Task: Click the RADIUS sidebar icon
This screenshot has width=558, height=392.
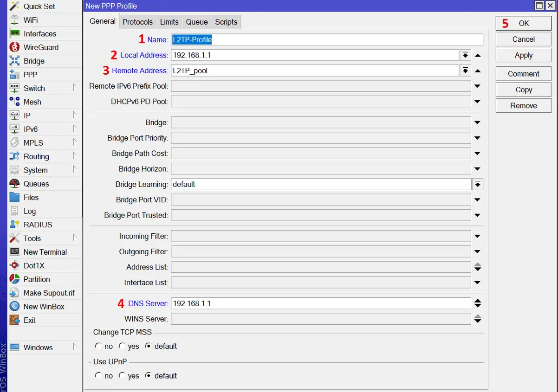Action: [x=15, y=225]
